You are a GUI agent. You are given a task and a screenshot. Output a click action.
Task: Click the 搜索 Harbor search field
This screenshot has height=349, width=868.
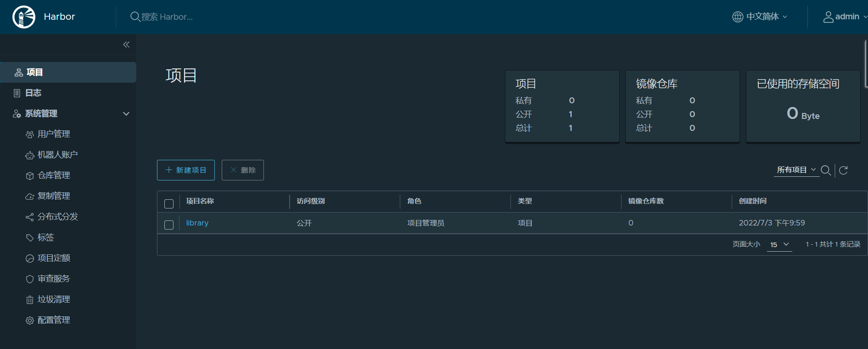click(167, 17)
